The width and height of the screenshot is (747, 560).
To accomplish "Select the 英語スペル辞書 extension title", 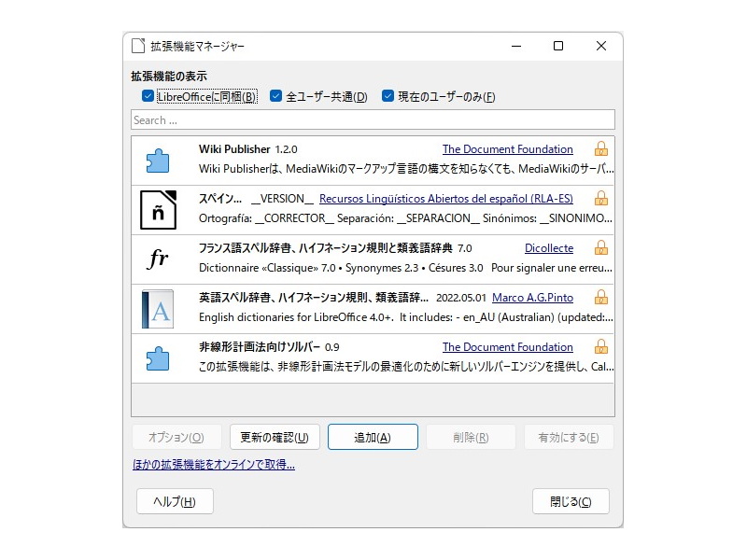I will pos(314,298).
